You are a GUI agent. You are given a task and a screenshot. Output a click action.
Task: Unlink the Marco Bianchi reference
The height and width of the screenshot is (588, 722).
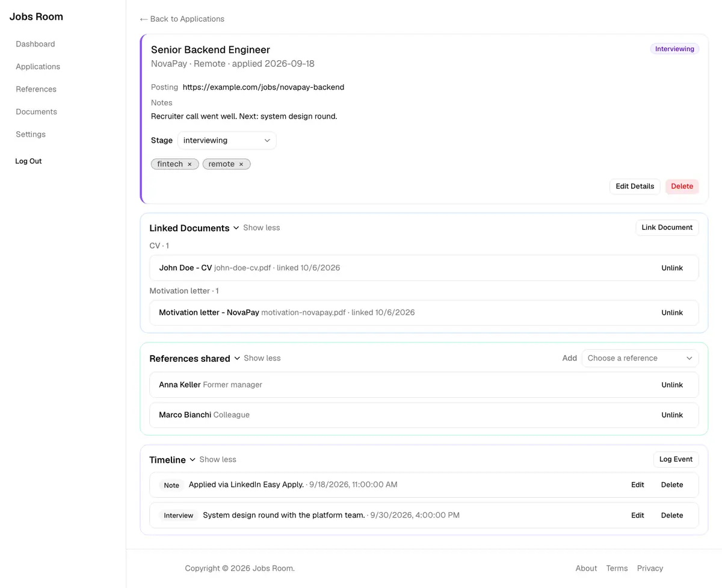(672, 415)
